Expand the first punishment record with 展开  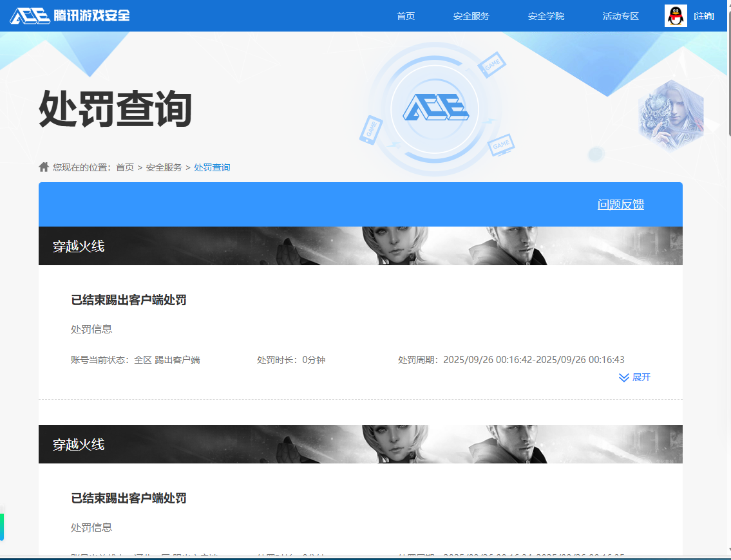click(634, 377)
